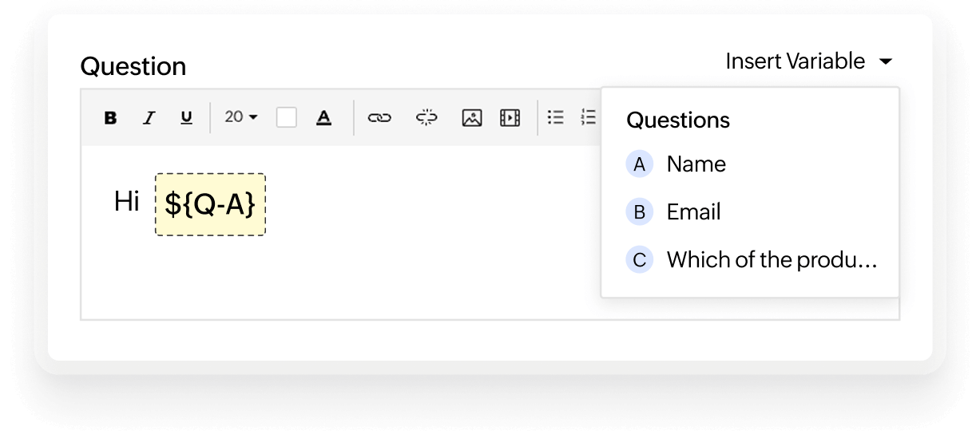The width and height of the screenshot is (980, 442).
Task: Select the Email question variable
Action: 693,212
